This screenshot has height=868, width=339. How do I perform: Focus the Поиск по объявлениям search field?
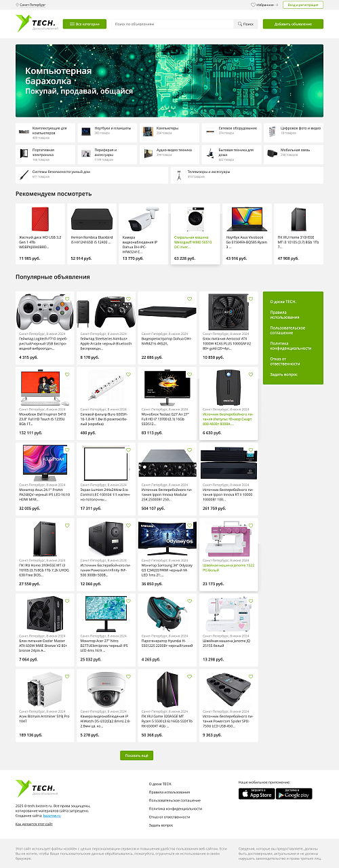173,24
